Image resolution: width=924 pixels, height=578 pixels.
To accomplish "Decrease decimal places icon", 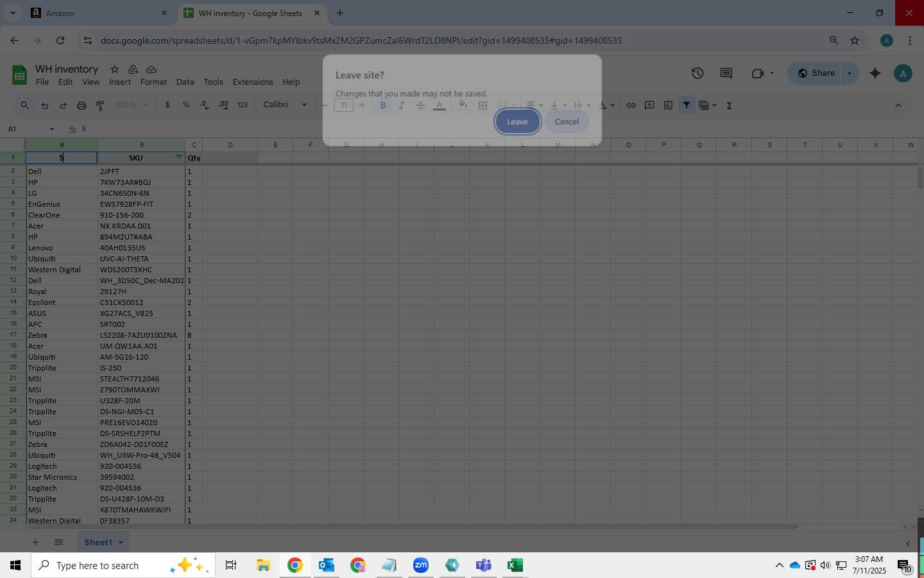I will [205, 105].
